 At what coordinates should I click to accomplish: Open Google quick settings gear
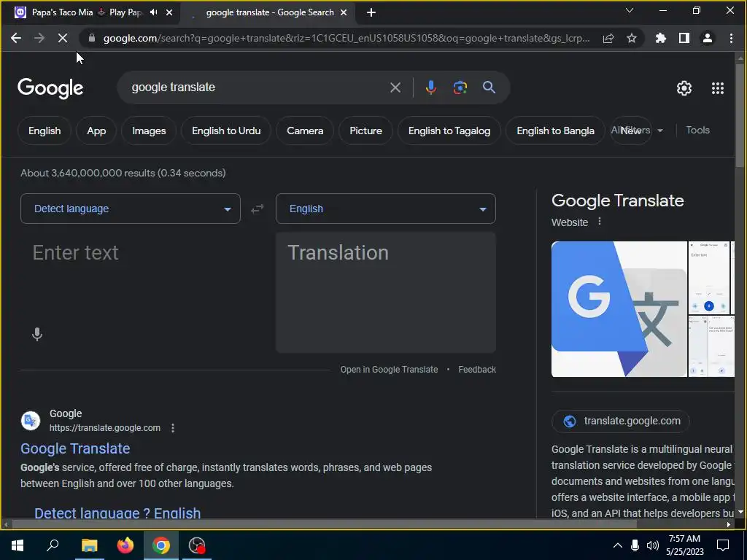(x=684, y=88)
